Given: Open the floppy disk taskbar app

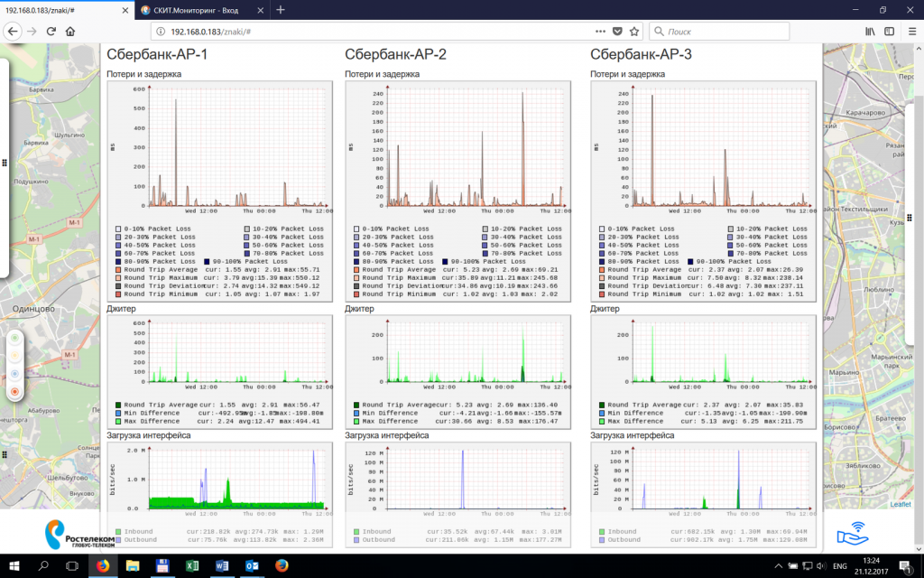Looking at the screenshot, I should coord(162,566).
